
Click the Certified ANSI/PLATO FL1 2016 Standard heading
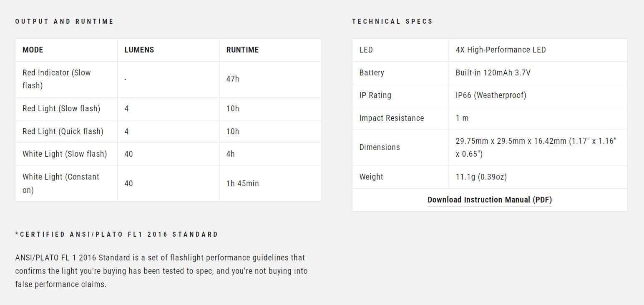[x=117, y=235]
